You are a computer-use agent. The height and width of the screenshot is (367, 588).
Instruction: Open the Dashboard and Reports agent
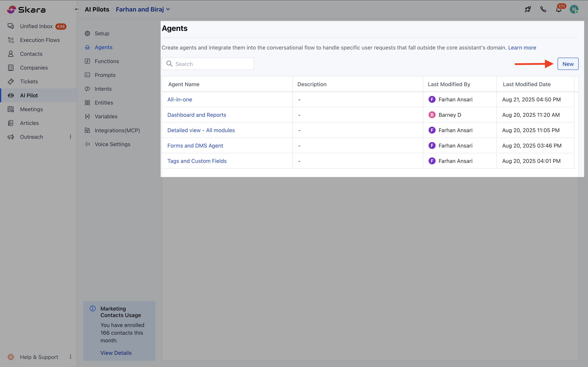(x=197, y=115)
